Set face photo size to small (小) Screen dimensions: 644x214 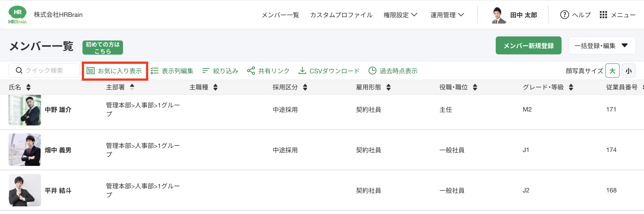point(628,71)
